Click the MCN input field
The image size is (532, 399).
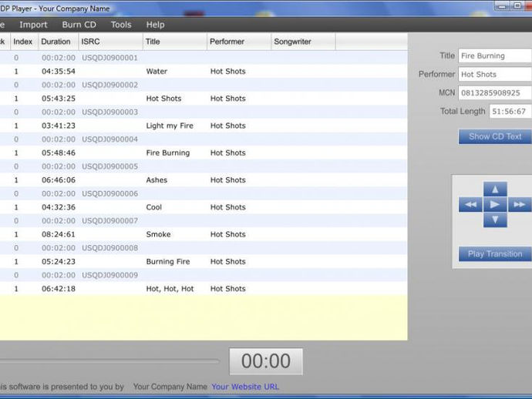[x=495, y=93]
